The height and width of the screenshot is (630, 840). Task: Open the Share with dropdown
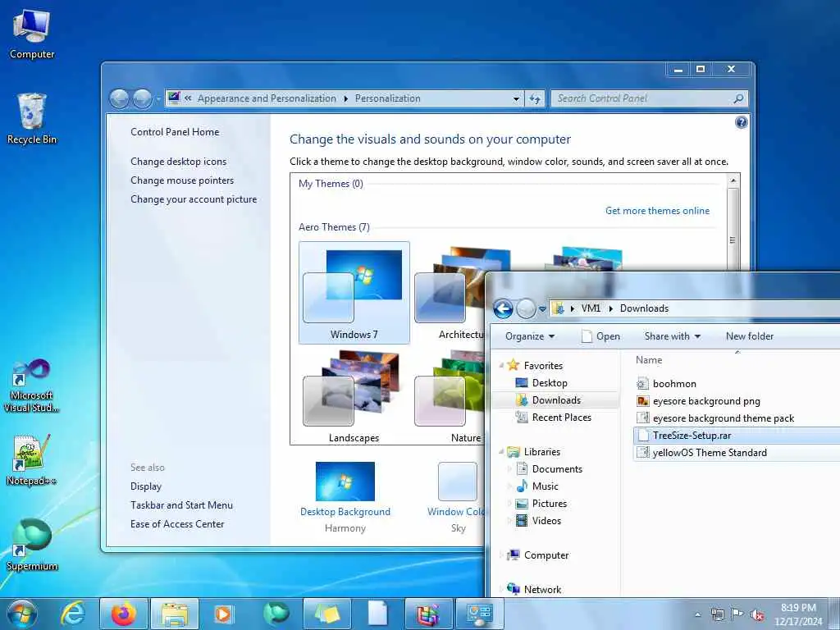673,336
